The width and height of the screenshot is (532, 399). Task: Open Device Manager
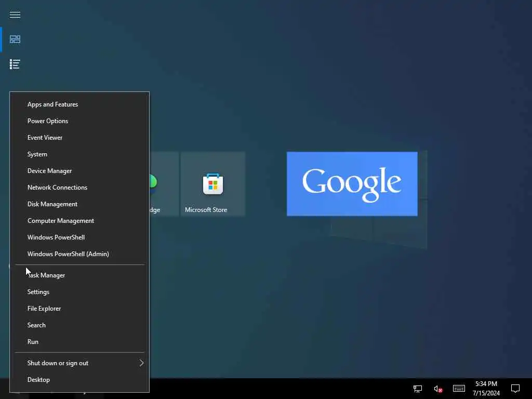79,171
